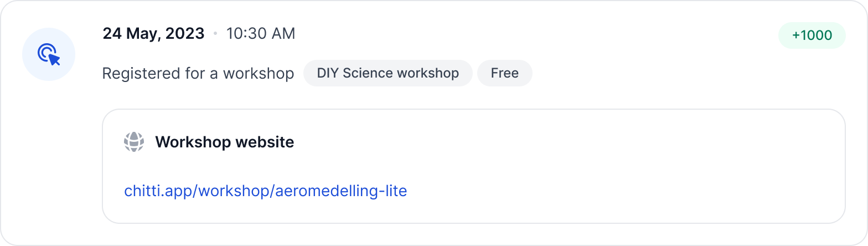Click the green +1000 points badge

pyautogui.click(x=812, y=35)
